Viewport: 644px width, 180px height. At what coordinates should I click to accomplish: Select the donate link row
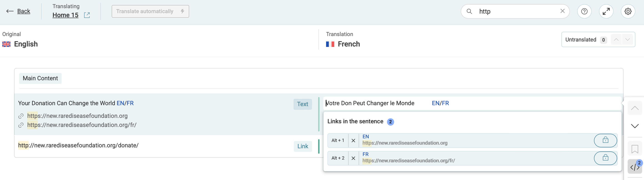click(150, 146)
